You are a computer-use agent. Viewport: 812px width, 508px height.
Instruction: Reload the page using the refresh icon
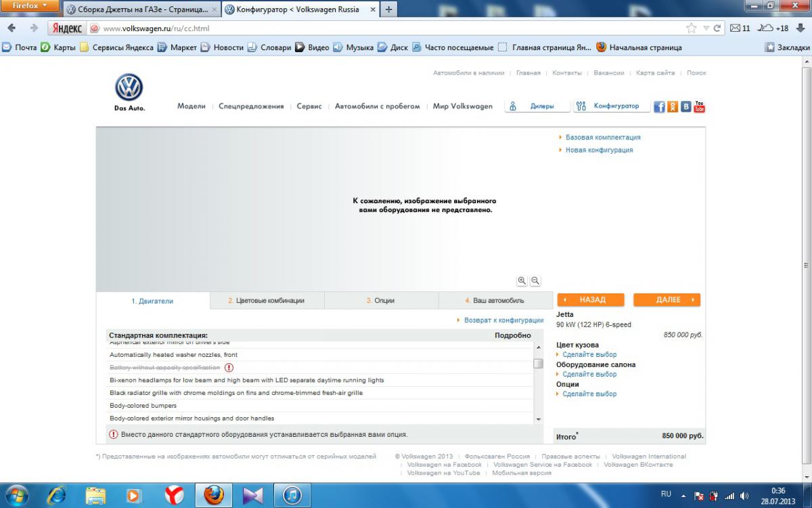(x=717, y=28)
